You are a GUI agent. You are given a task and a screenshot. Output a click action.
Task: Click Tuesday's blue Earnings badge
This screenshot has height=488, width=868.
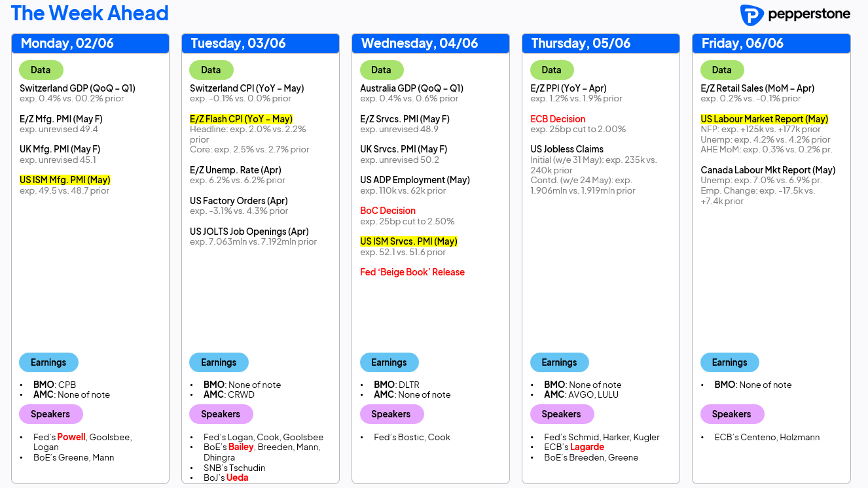[219, 362]
